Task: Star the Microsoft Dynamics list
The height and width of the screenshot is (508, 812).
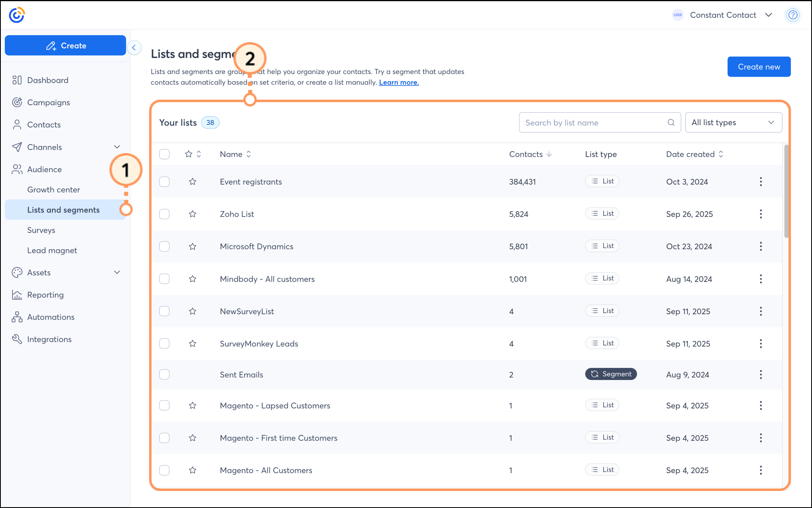Action: coord(192,246)
